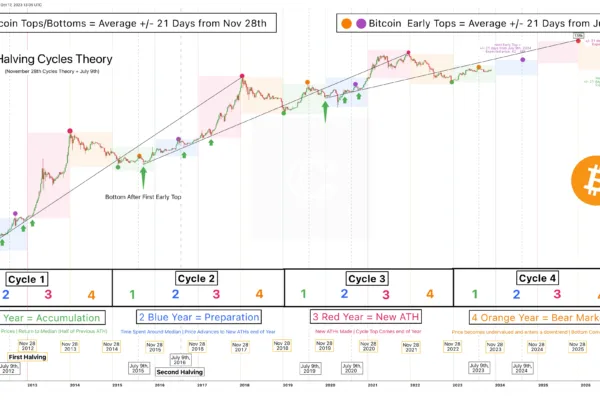The width and height of the screenshot is (600, 400).
Task: Click the 2 Blue Year = Preparation box
Action: click(x=199, y=317)
